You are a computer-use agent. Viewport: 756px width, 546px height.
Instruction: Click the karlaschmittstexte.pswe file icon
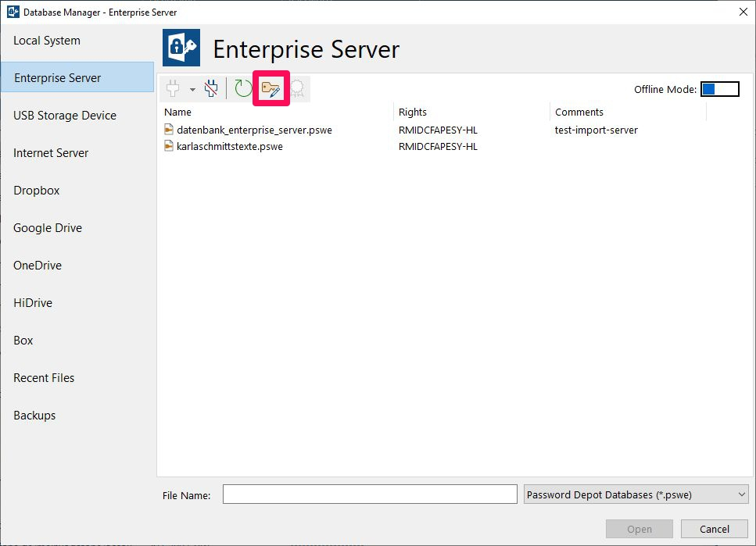[x=169, y=146]
